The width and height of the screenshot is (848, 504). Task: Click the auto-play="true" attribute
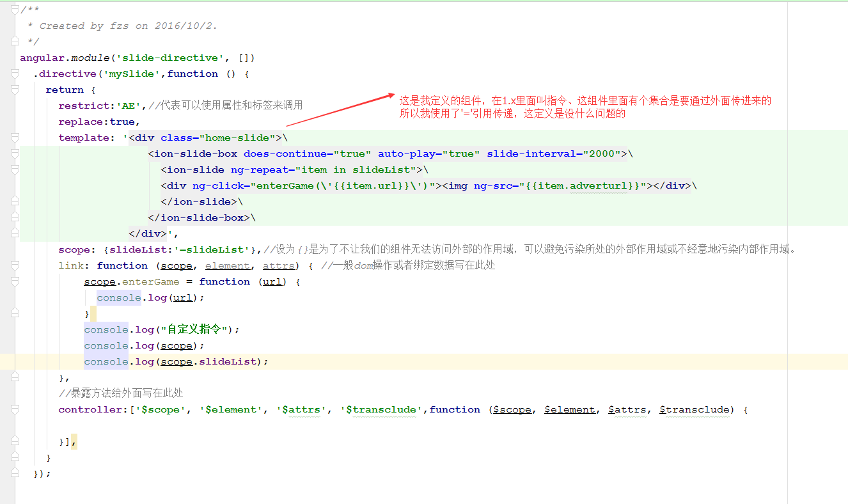pos(429,154)
